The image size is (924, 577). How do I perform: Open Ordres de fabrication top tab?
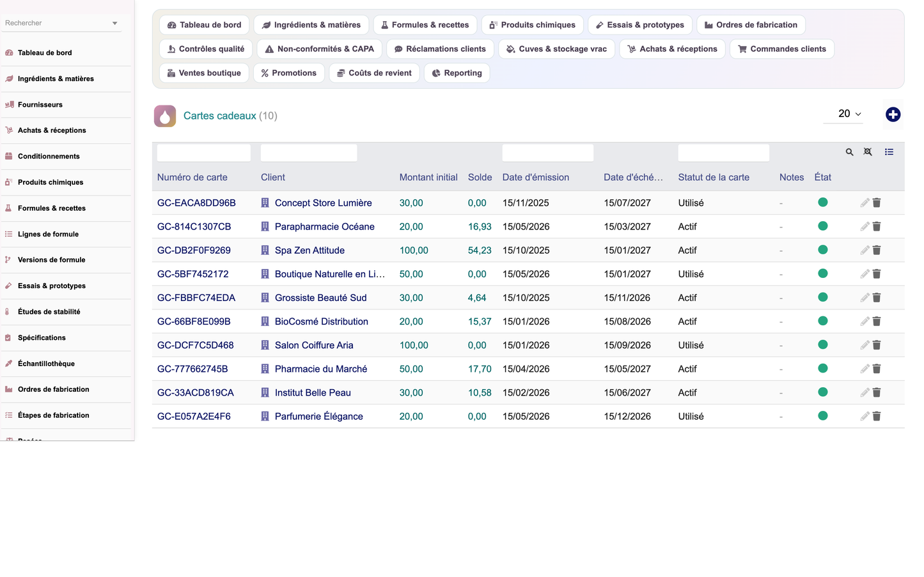[x=751, y=25]
